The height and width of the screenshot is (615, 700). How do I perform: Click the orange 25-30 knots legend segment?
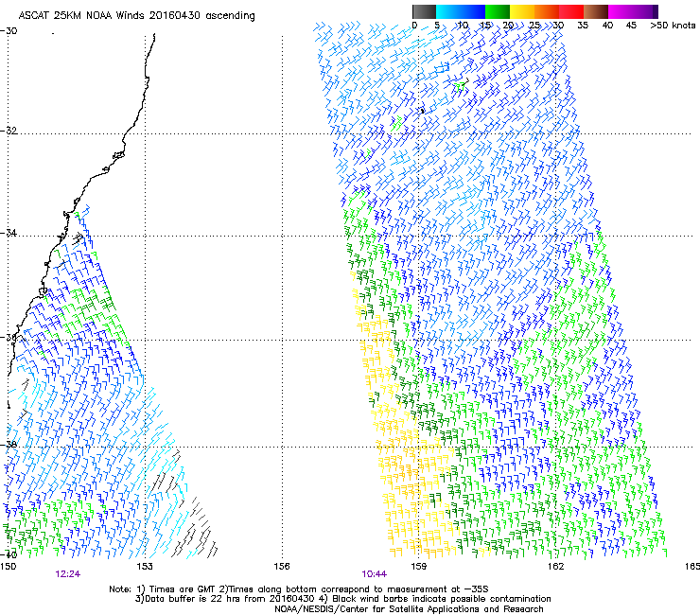[x=547, y=11]
